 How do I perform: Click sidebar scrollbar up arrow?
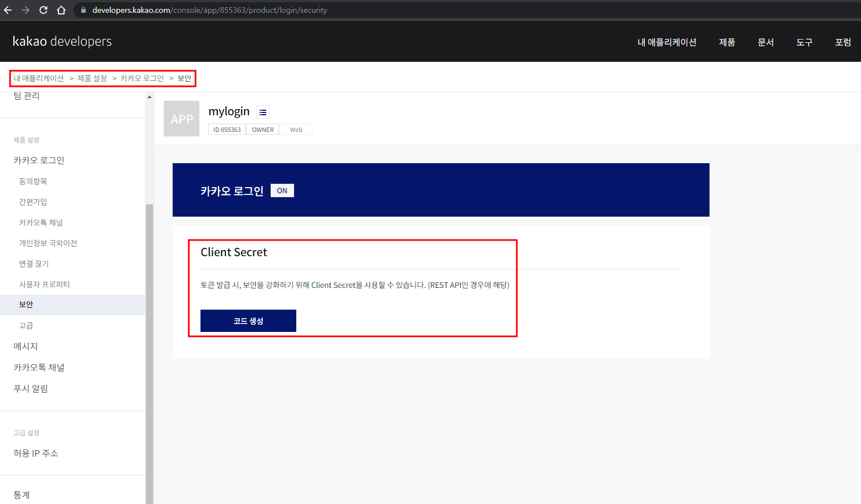[x=149, y=97]
